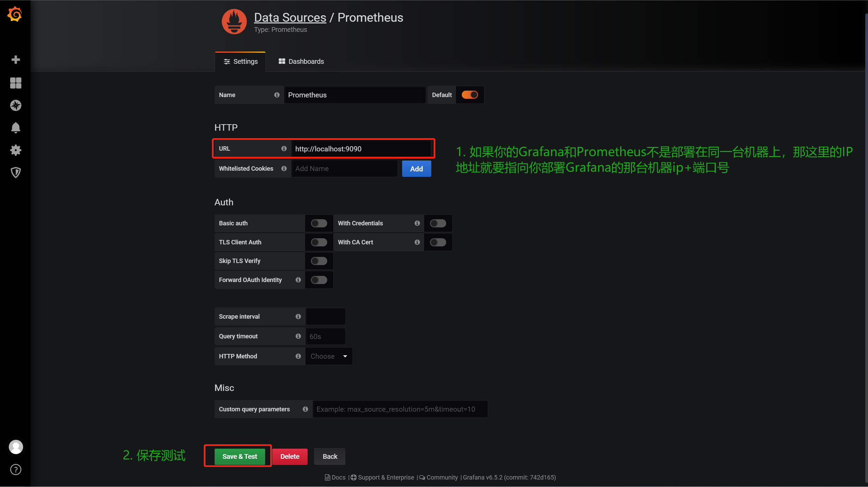Viewport: 868px width, 487px height.
Task: Click the user avatar in sidebar
Action: click(16, 447)
